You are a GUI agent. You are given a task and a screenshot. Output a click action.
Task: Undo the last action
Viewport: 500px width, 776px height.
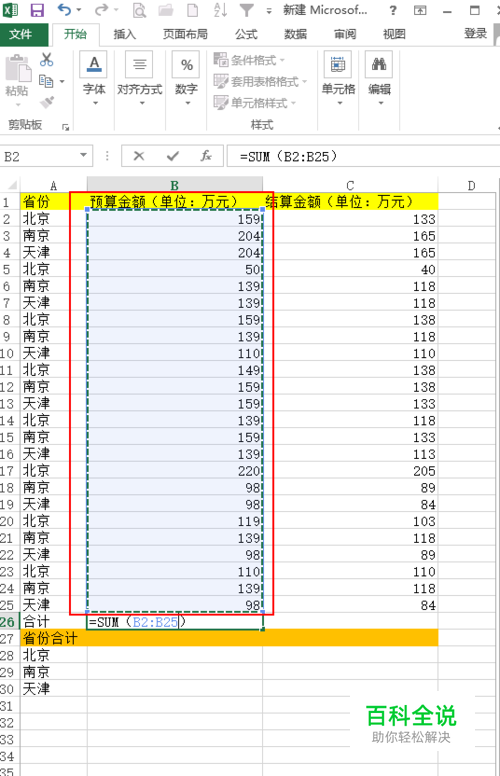click(x=64, y=10)
